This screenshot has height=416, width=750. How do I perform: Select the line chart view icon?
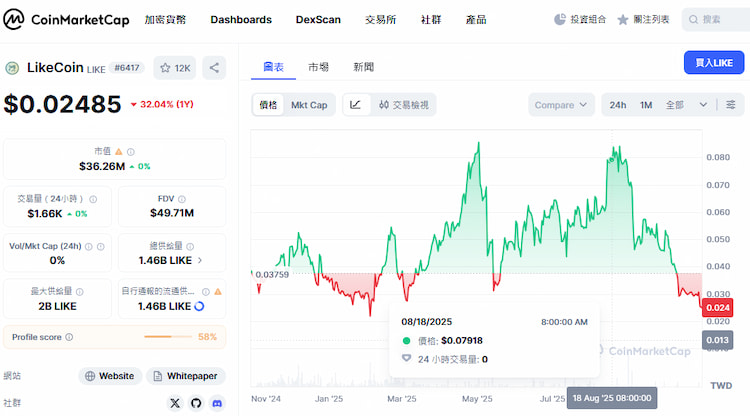(x=356, y=105)
